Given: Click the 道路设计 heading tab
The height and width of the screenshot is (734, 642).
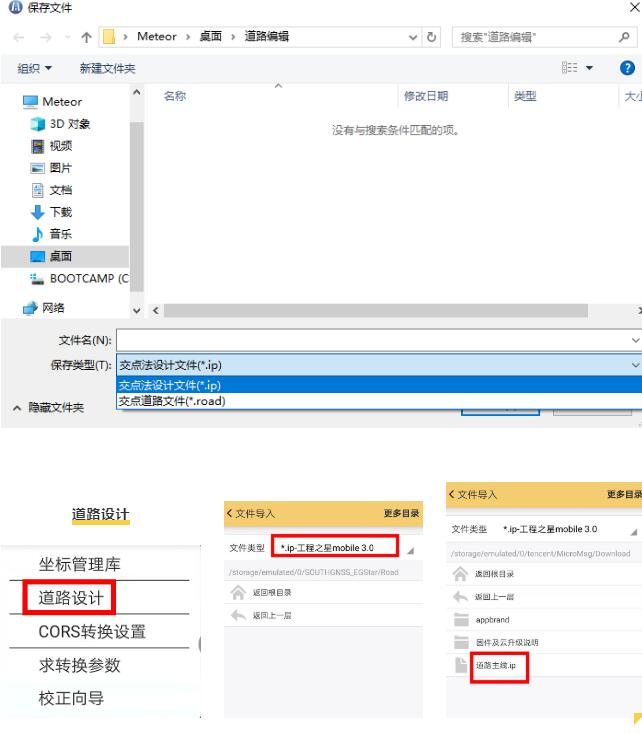Looking at the screenshot, I should tap(100, 514).
